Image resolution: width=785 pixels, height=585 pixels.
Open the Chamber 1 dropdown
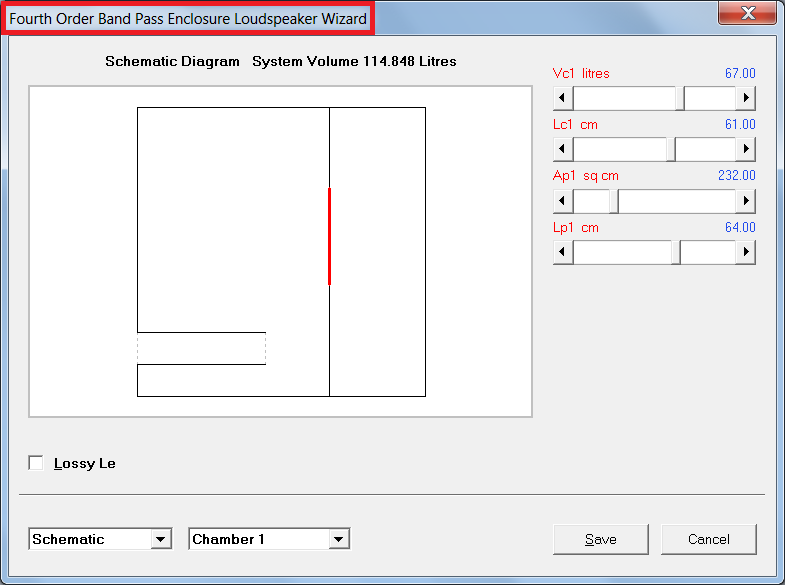338,539
